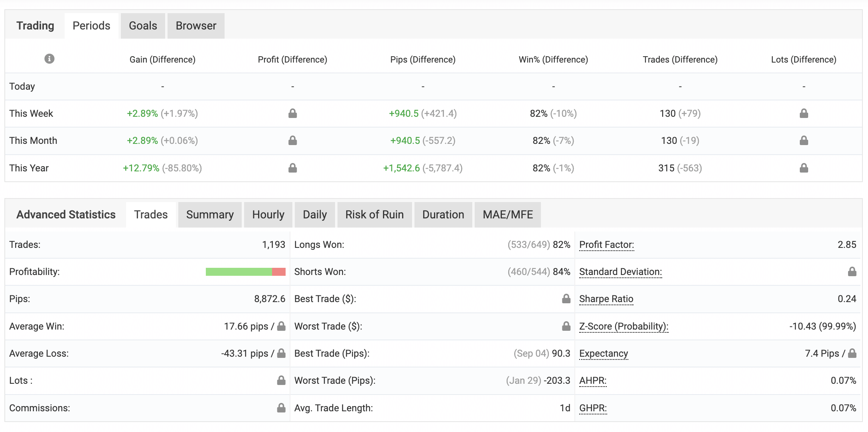Switch to the MAE/MFE statistics tab
Screen dimensions: 868x432
coord(507,215)
